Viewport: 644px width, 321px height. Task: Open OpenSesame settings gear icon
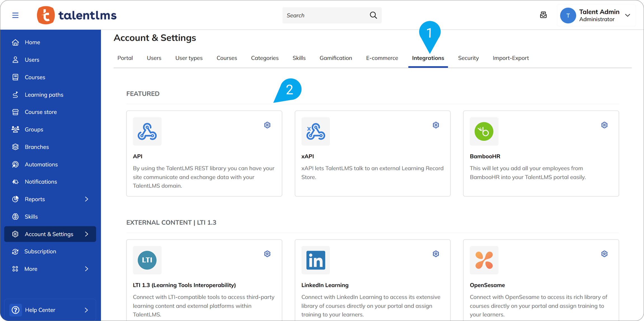pos(604,254)
